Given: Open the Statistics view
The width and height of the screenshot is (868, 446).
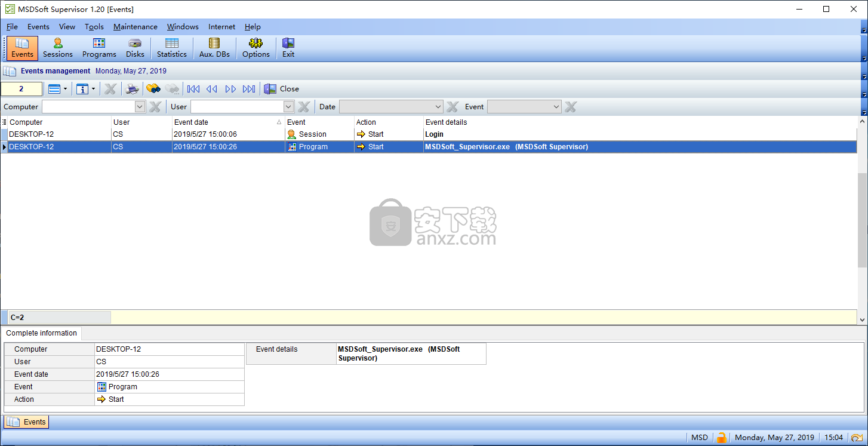Looking at the screenshot, I should [x=172, y=48].
